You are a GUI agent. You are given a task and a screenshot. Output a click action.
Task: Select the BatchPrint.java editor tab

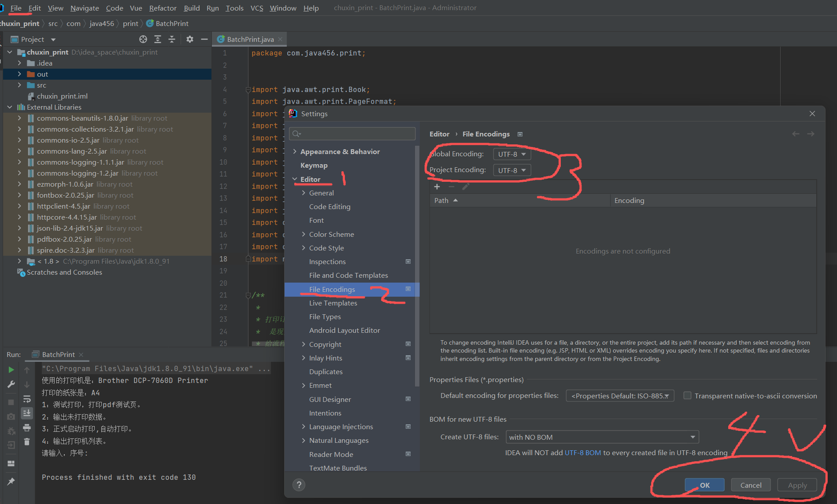coord(250,39)
